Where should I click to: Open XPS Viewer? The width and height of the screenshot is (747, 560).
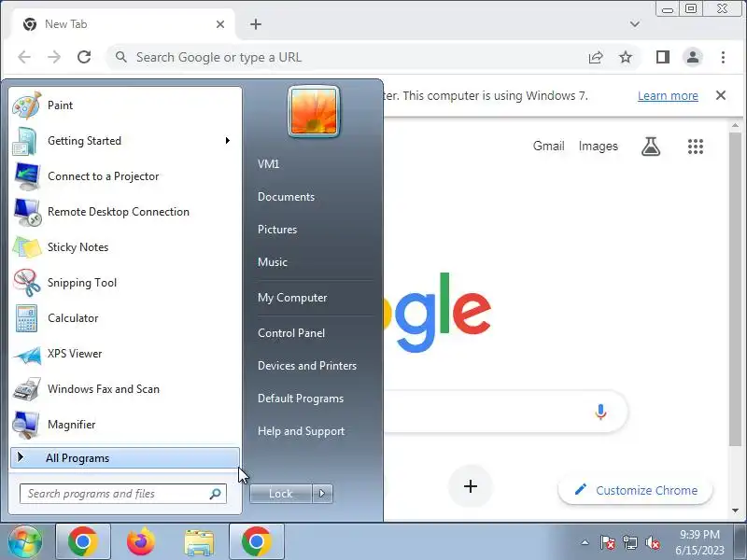click(125, 354)
